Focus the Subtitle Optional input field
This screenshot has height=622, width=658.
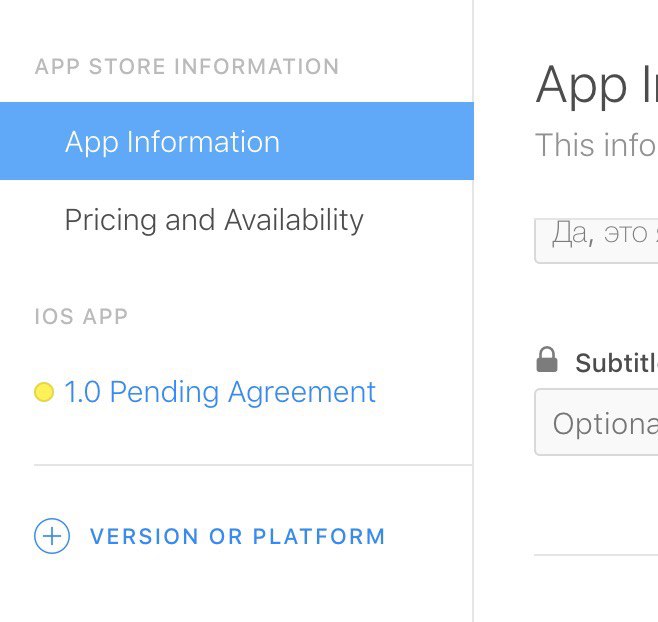click(x=596, y=422)
